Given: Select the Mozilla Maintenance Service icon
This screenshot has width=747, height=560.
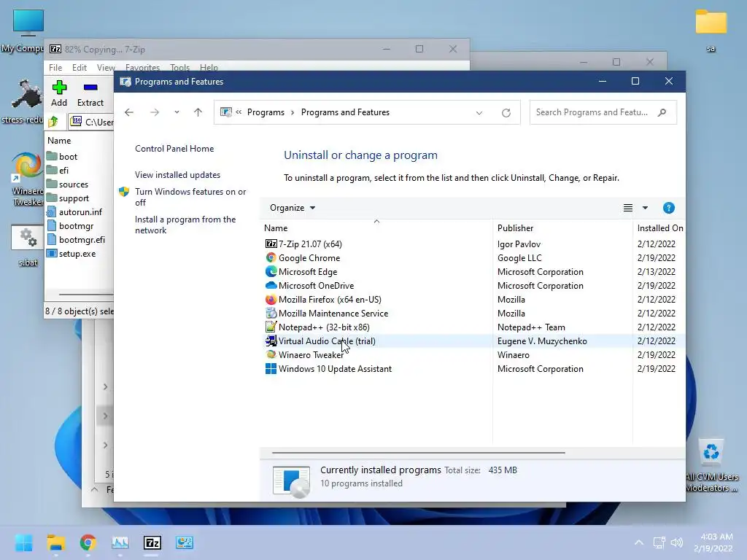Looking at the screenshot, I should pyautogui.click(x=271, y=313).
